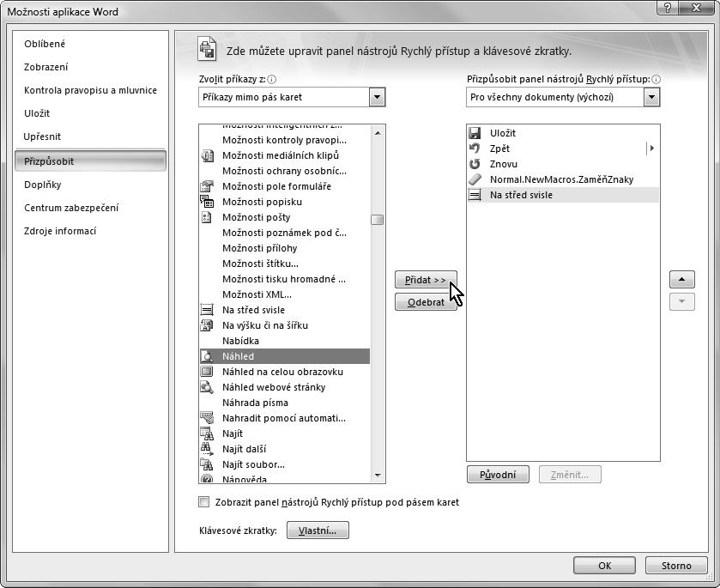Click the Vlastní... keyboard shortcuts button
The image size is (720, 588).
click(318, 530)
